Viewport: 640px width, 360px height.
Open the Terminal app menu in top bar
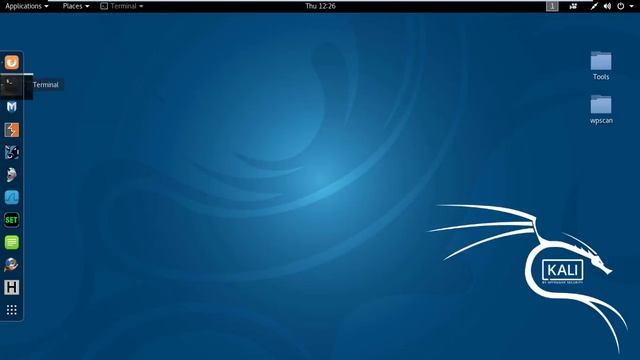pyautogui.click(x=122, y=6)
